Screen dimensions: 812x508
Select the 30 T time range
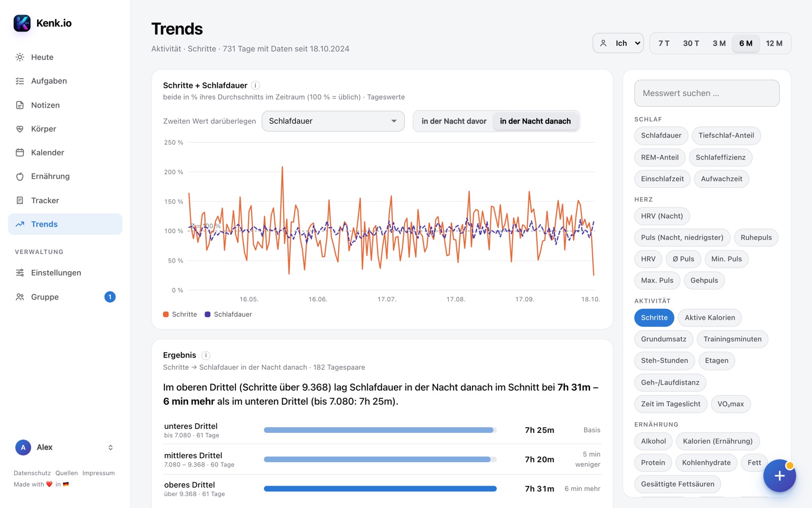(x=691, y=43)
